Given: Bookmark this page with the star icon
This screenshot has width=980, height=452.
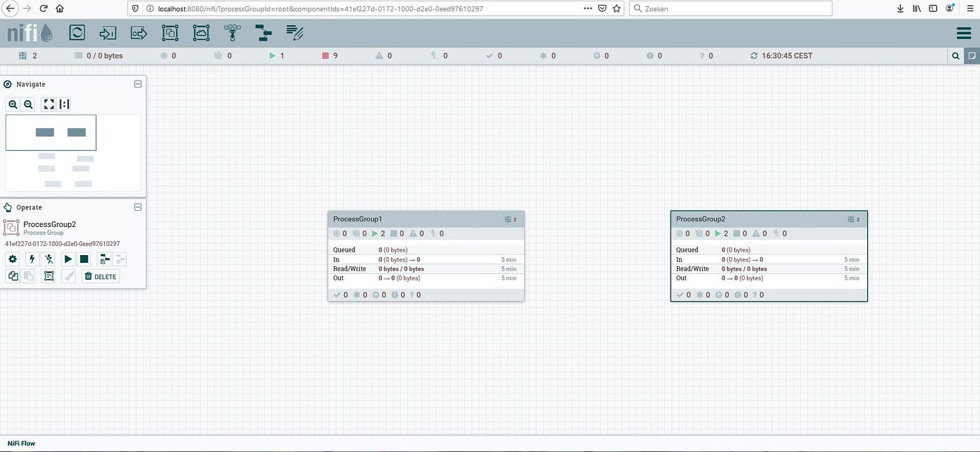Looking at the screenshot, I should point(616,8).
